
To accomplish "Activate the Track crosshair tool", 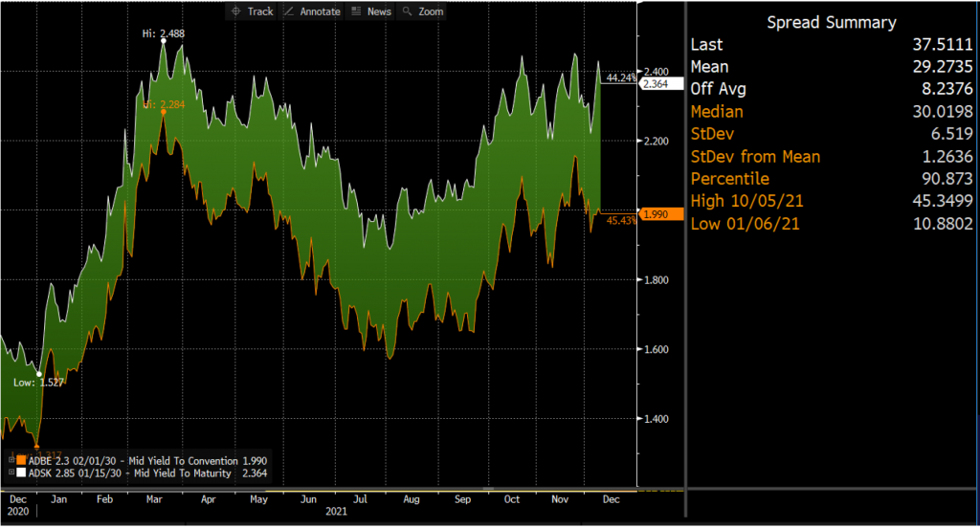I will coord(252,11).
